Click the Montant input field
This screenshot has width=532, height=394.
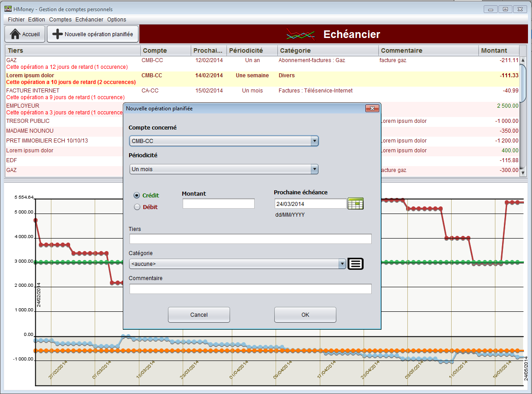[x=218, y=204]
